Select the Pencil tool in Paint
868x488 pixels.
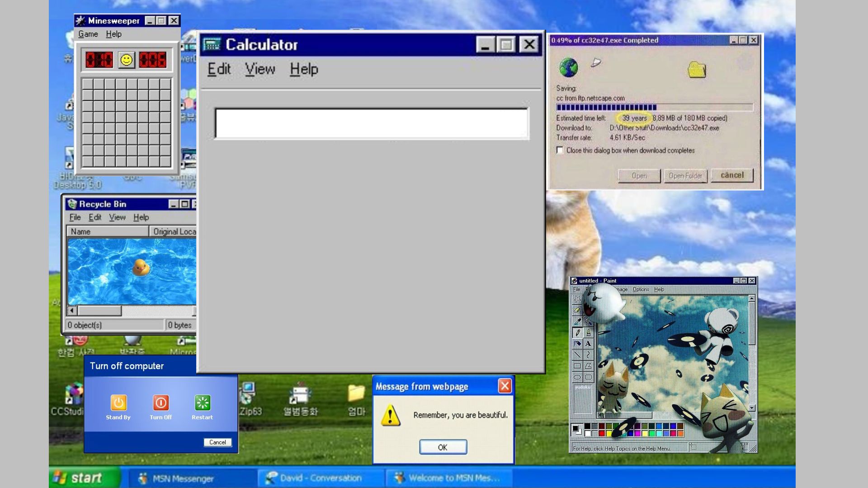tap(577, 333)
